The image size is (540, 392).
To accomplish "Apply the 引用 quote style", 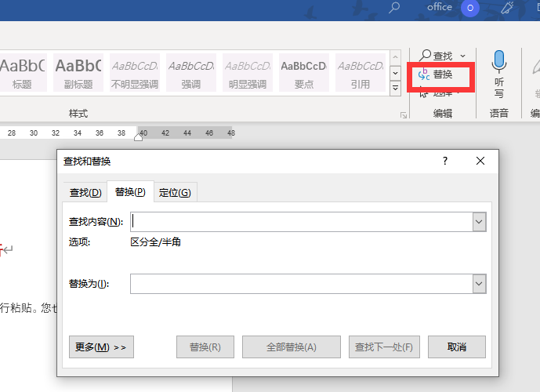I will click(x=361, y=72).
